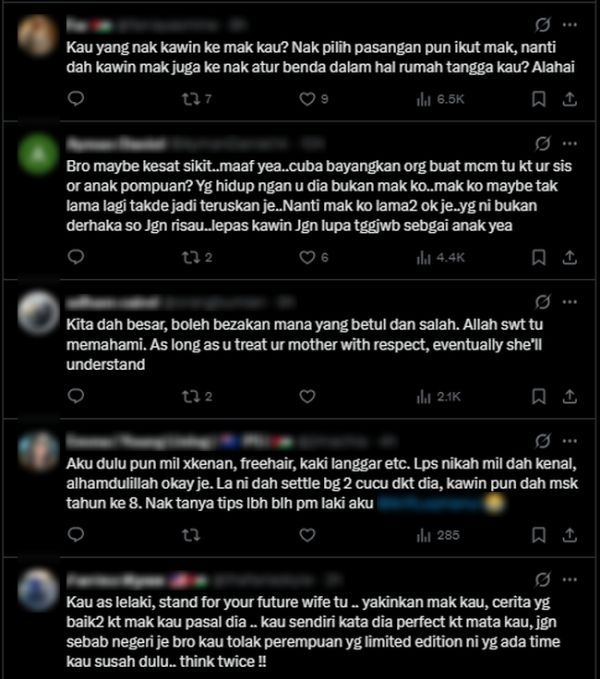Screen dimensions: 600x679
Task: Share the tweet with 285 views
Action: (570, 535)
